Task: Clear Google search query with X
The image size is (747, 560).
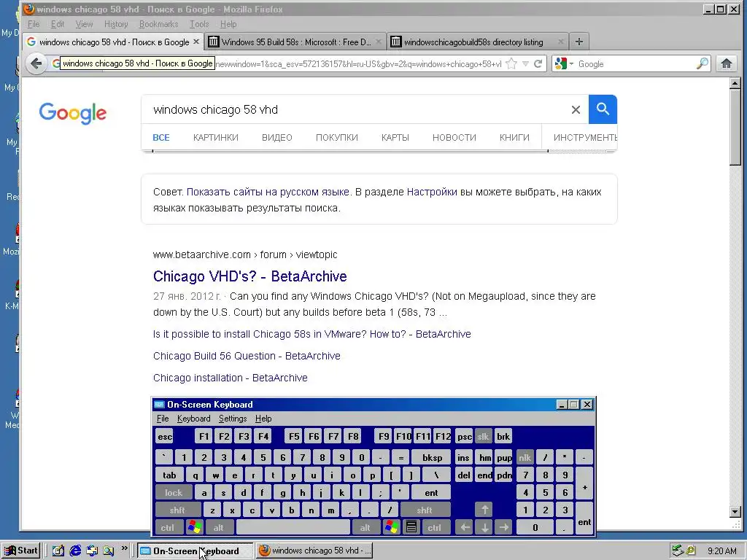Action: [x=576, y=110]
